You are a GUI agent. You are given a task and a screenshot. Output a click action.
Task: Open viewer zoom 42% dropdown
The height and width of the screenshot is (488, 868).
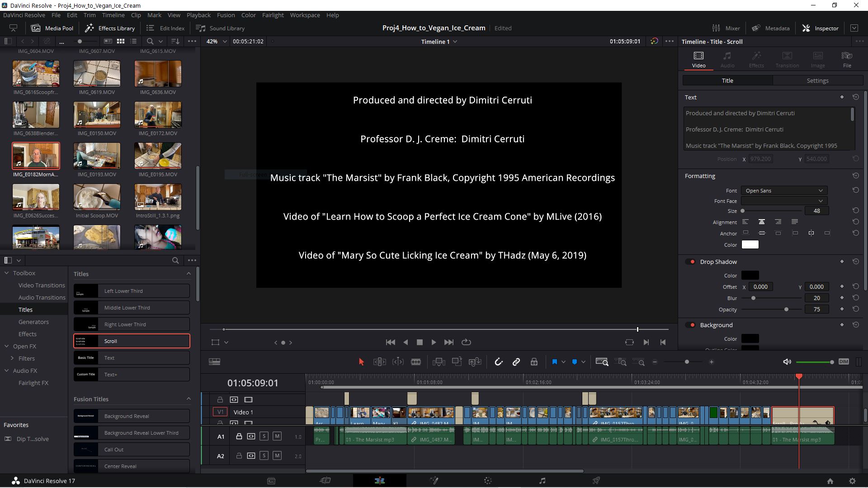point(217,42)
